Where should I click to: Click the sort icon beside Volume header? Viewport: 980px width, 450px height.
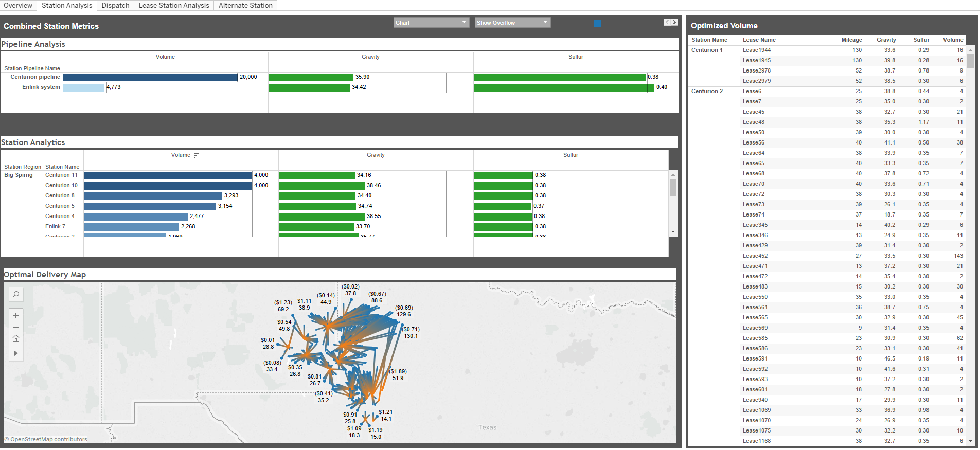coord(196,155)
